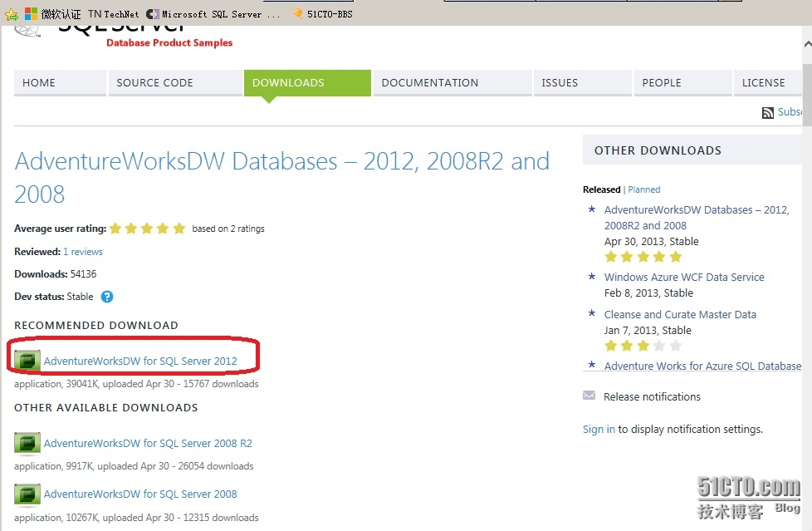Click green icon for SQL Server 2012 download
The image size is (812, 531).
(x=27, y=361)
